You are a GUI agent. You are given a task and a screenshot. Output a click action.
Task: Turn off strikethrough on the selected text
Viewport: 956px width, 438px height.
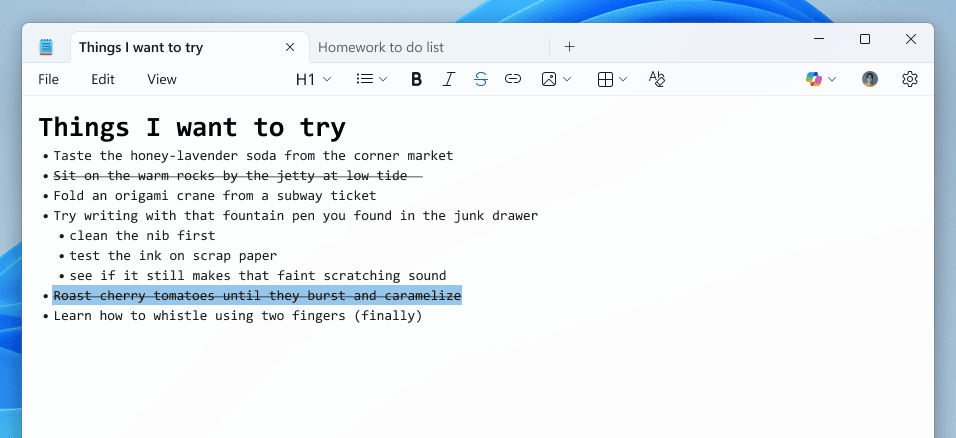pos(481,79)
